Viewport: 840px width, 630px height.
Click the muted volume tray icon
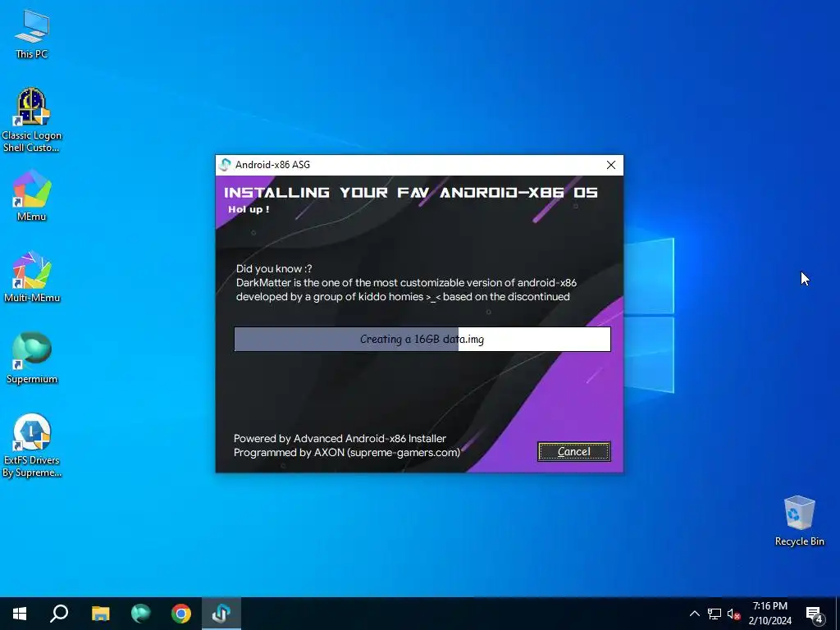click(x=733, y=614)
